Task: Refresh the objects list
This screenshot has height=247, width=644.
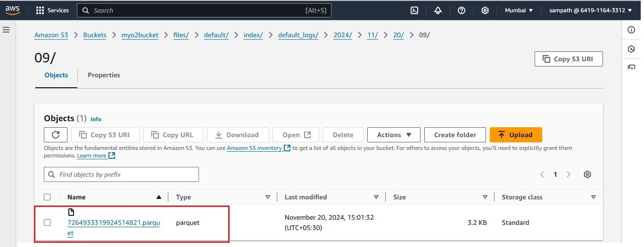Action: point(56,135)
